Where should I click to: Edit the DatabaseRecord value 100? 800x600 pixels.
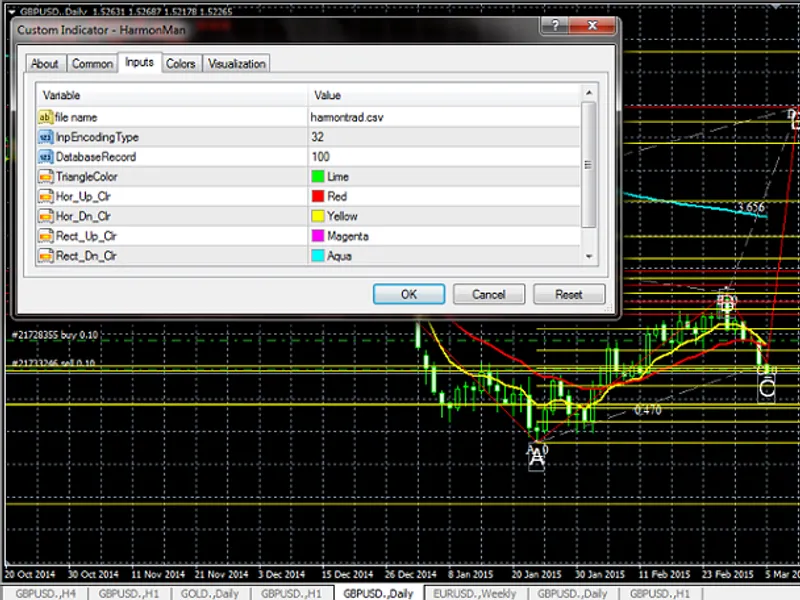pyautogui.click(x=444, y=157)
